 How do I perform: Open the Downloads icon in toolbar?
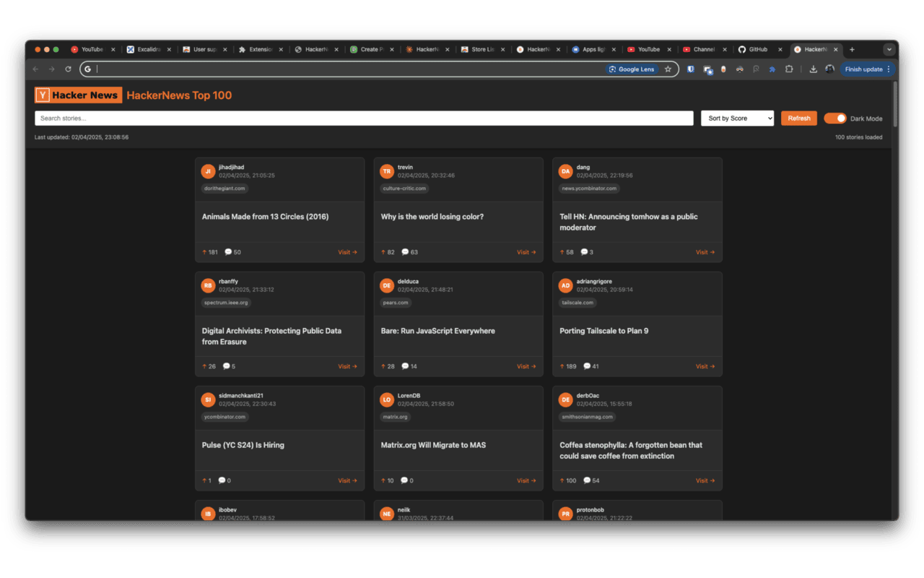[814, 69]
